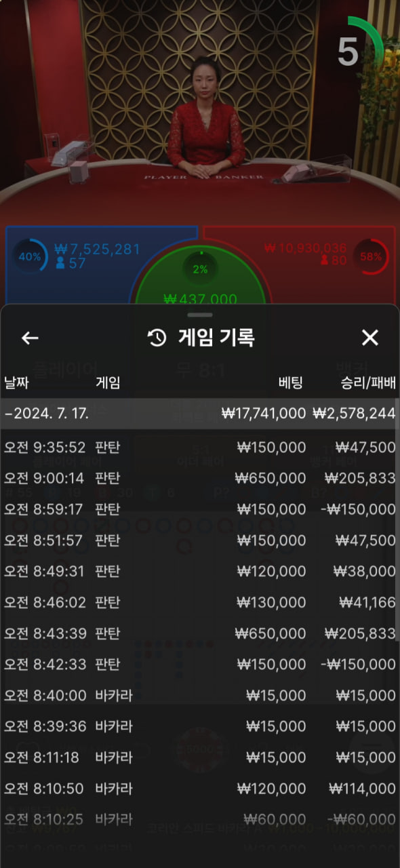400x868 pixels.
Task: Tap the tie 2% circular indicator
Action: pos(200,269)
